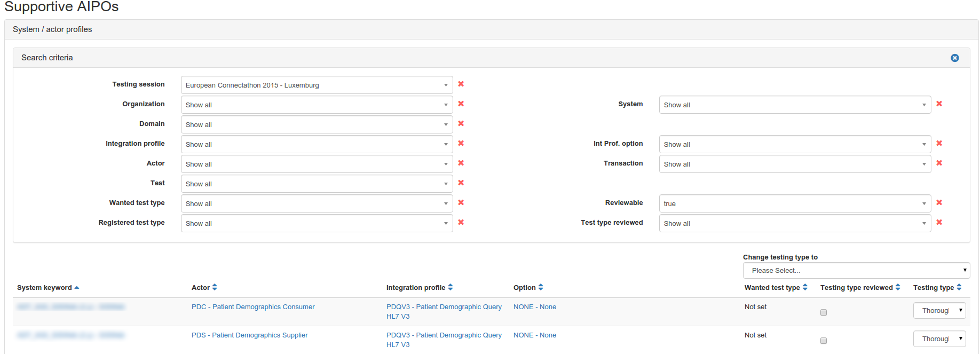
Task: Sort table by Testing type arrows
Action: coord(959,287)
